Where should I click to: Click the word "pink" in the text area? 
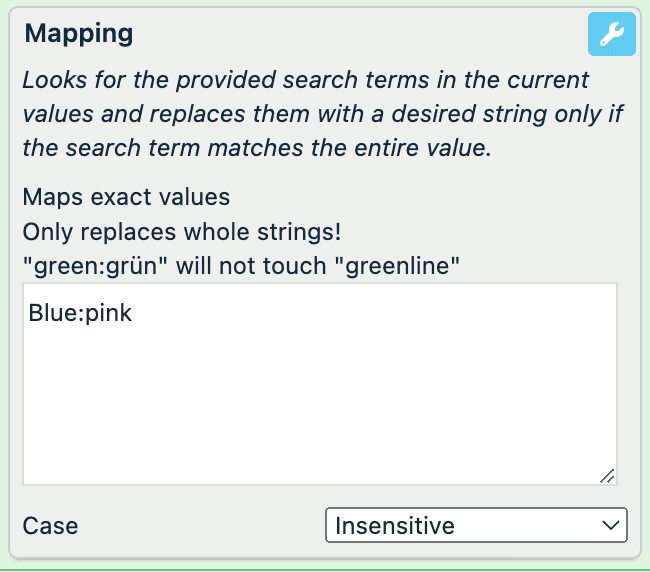[106, 313]
